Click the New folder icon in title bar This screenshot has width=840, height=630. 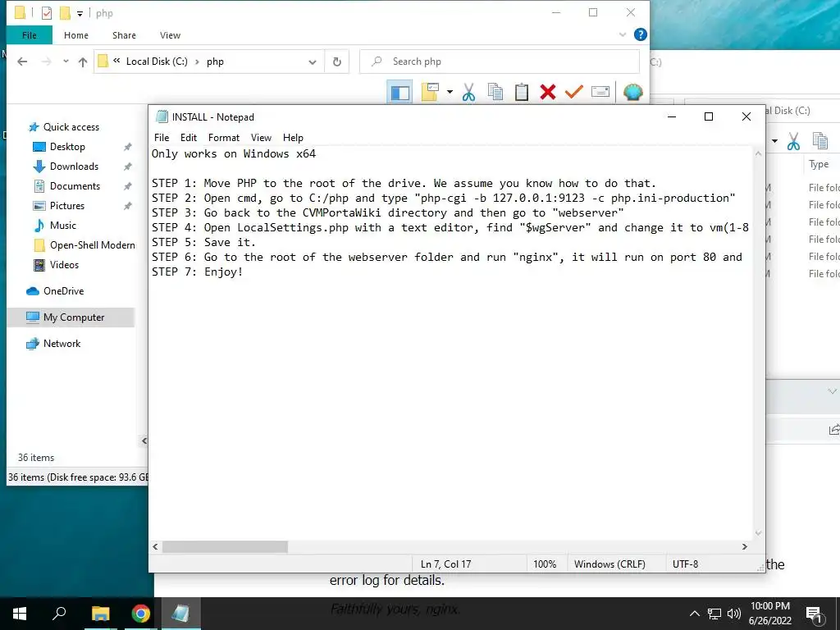click(x=64, y=13)
